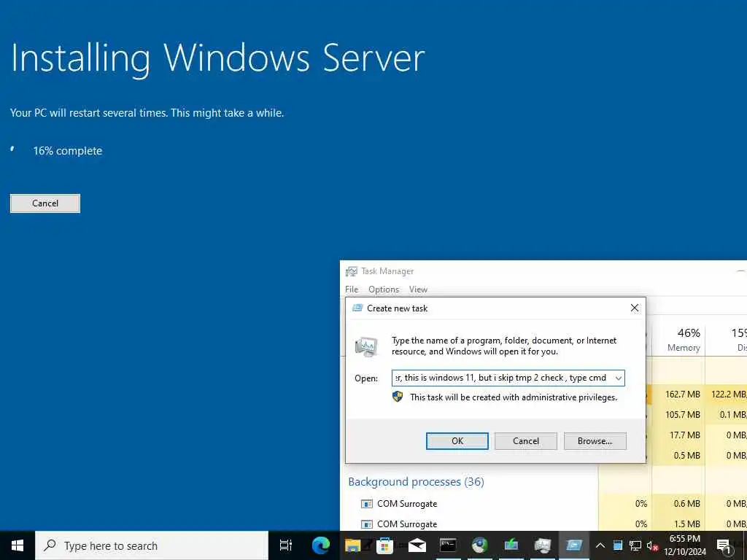The image size is (747, 560).
Task: Open the clock showing 6:55 PM
Action: [x=684, y=545]
